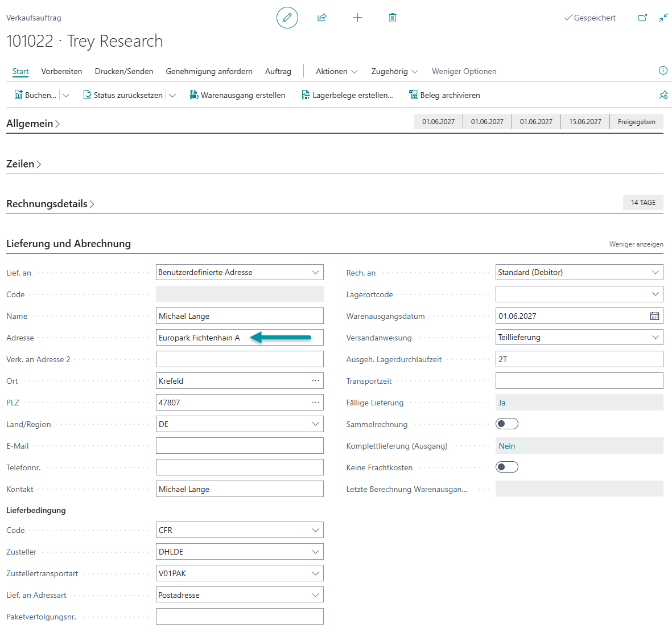This screenshot has height=632, width=672.
Task: Click the collapse page arrows icon
Action: click(663, 18)
